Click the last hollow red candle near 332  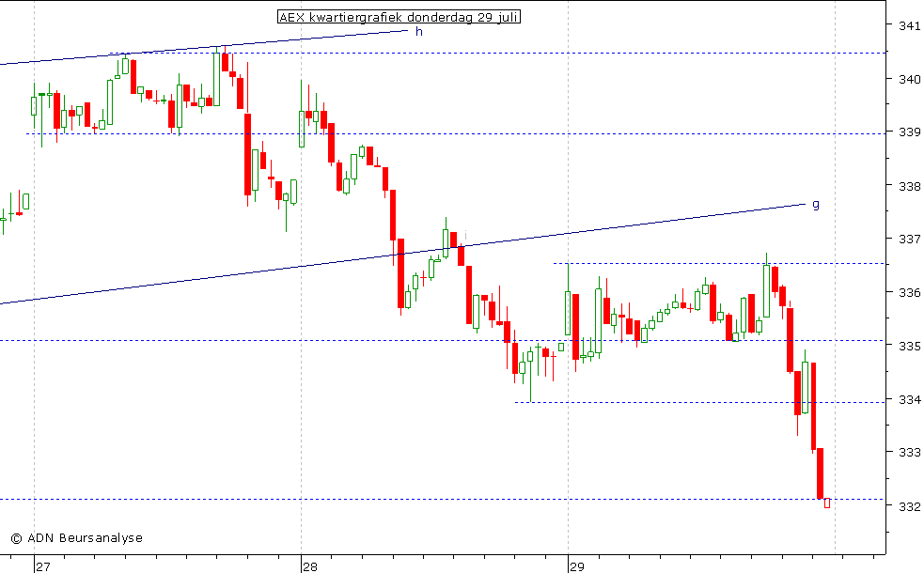click(x=827, y=503)
